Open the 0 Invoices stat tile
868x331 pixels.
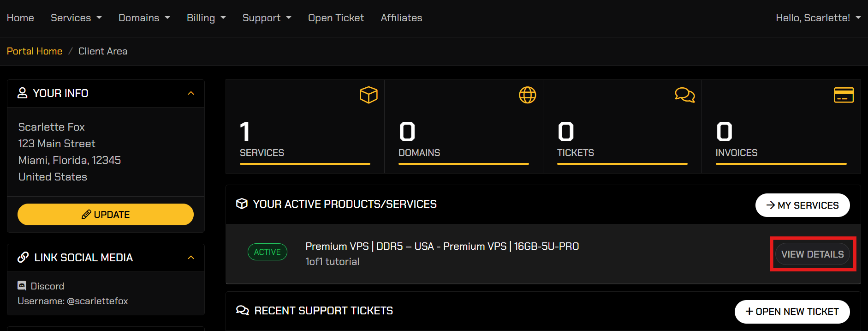[781, 126]
